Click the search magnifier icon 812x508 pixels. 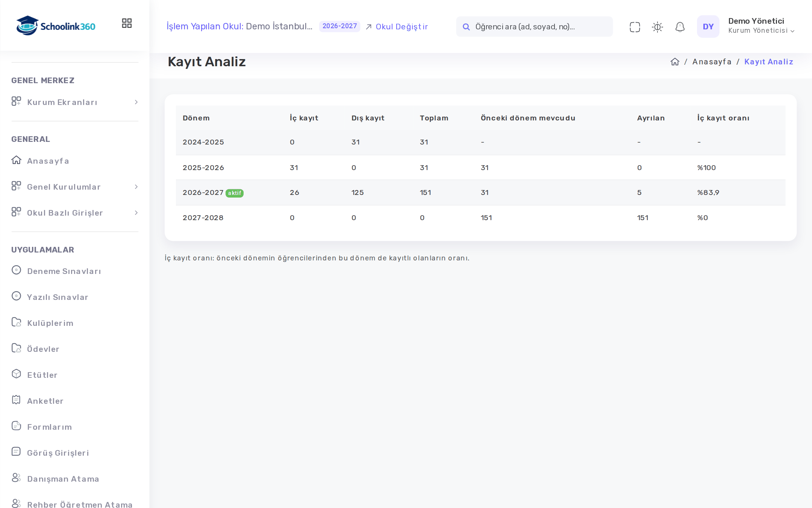(466, 27)
